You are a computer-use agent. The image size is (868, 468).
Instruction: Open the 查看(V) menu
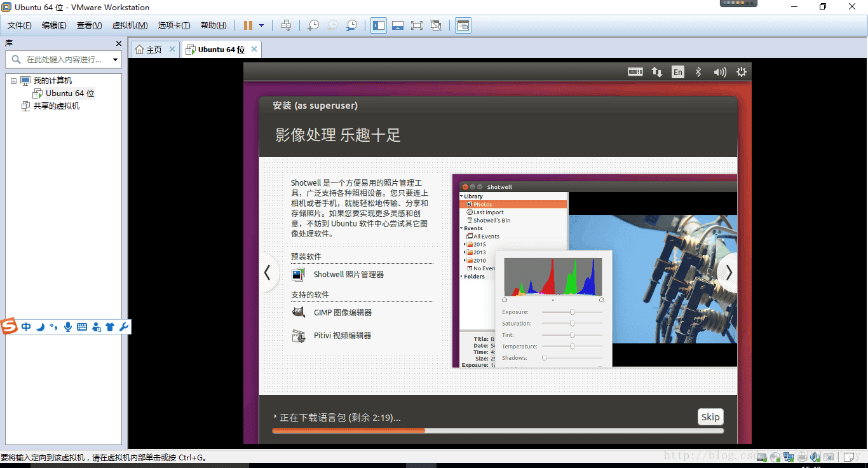(x=89, y=25)
